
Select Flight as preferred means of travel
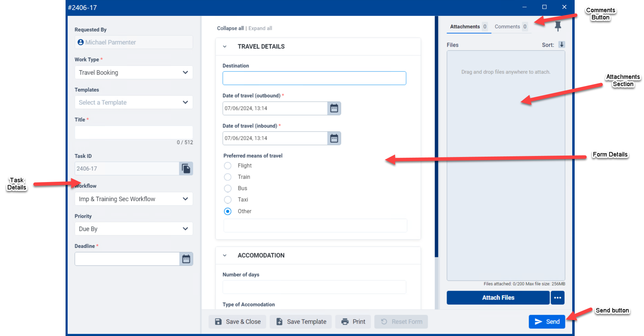pyautogui.click(x=228, y=166)
